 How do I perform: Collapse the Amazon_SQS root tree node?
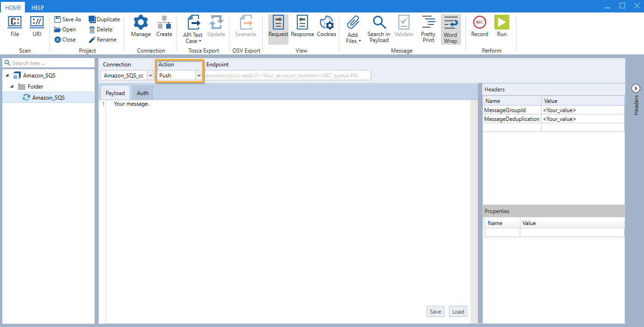(x=7, y=75)
